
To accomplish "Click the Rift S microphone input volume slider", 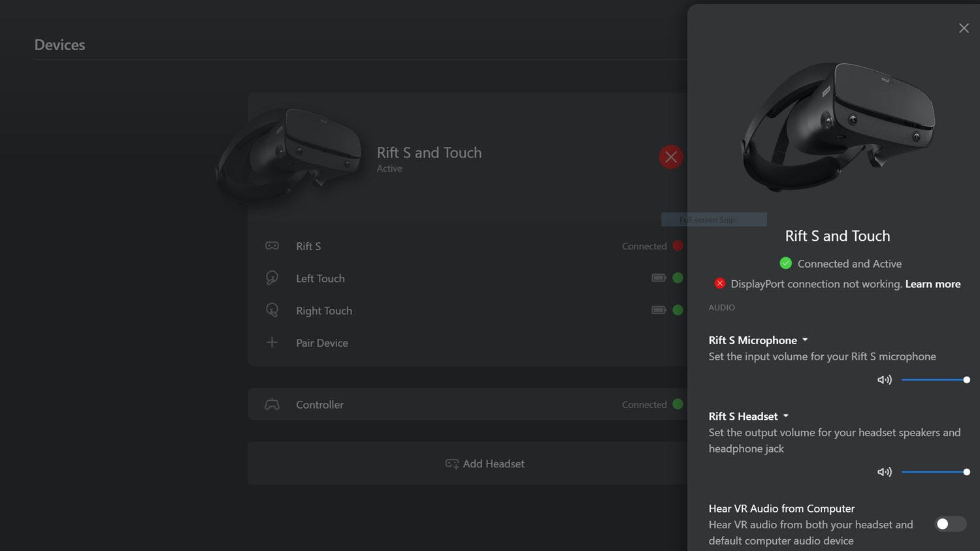I will tap(934, 380).
